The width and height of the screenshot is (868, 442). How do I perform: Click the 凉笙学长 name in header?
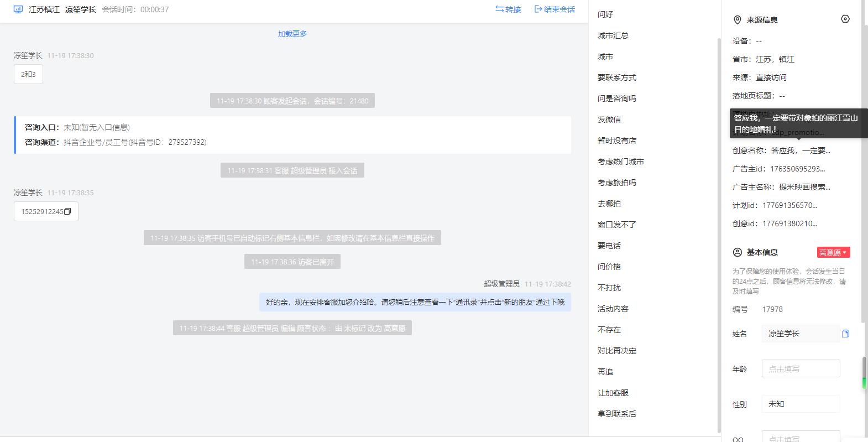point(81,9)
